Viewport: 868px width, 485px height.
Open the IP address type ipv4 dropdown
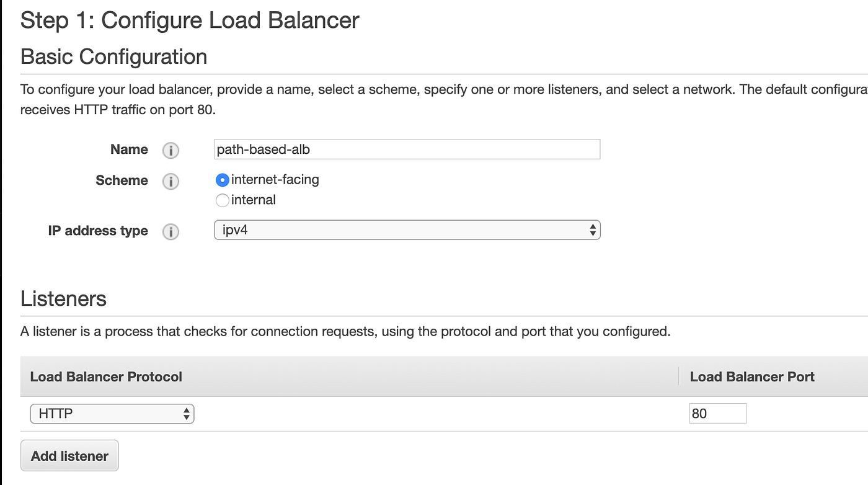point(407,231)
